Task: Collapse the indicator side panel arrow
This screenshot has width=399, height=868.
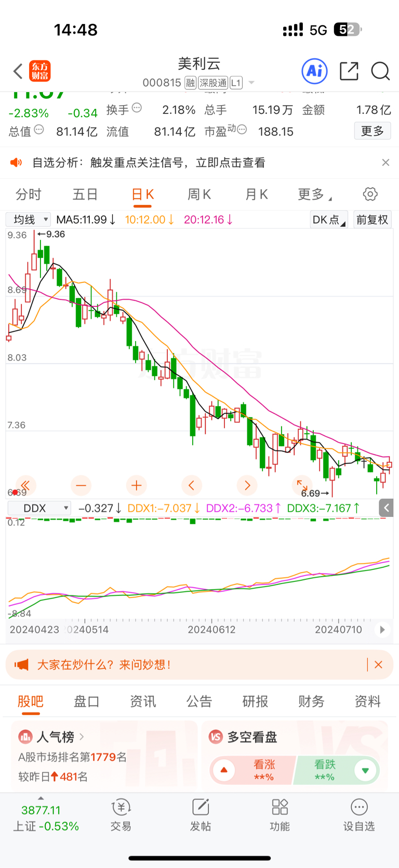Action: (x=387, y=508)
